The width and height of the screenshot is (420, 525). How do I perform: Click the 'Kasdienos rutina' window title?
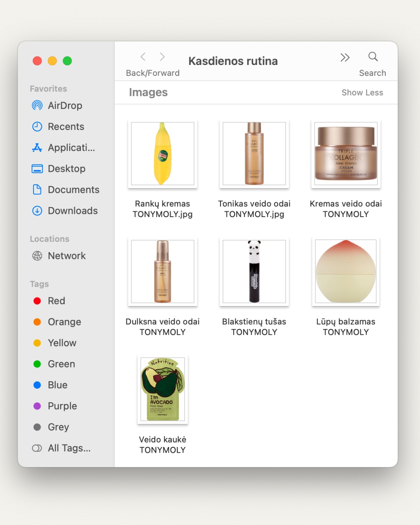click(233, 61)
